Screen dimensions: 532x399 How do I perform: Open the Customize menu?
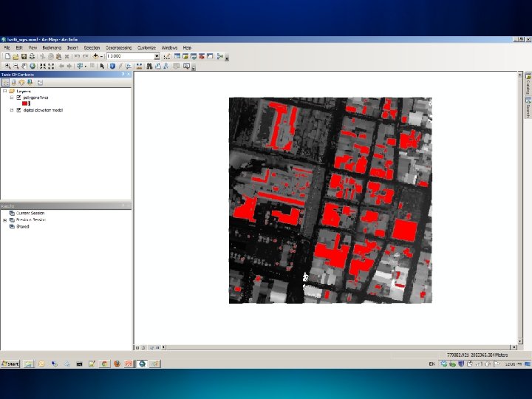point(146,47)
